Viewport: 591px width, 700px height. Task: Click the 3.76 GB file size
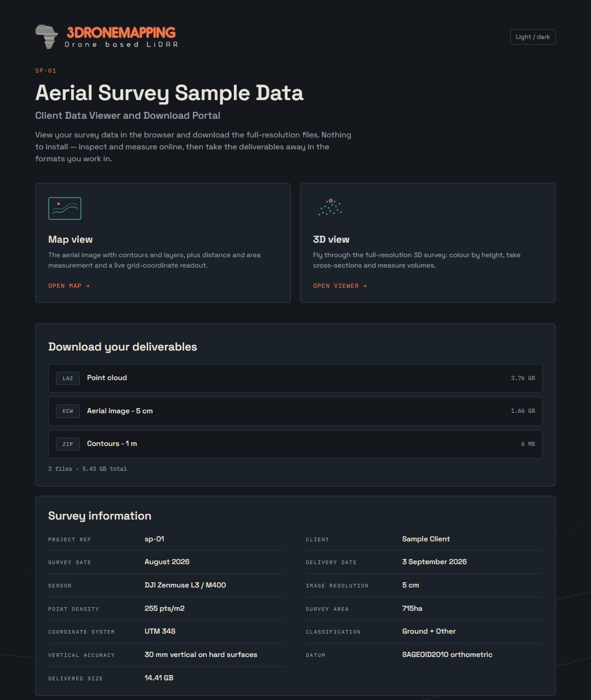[x=523, y=378]
